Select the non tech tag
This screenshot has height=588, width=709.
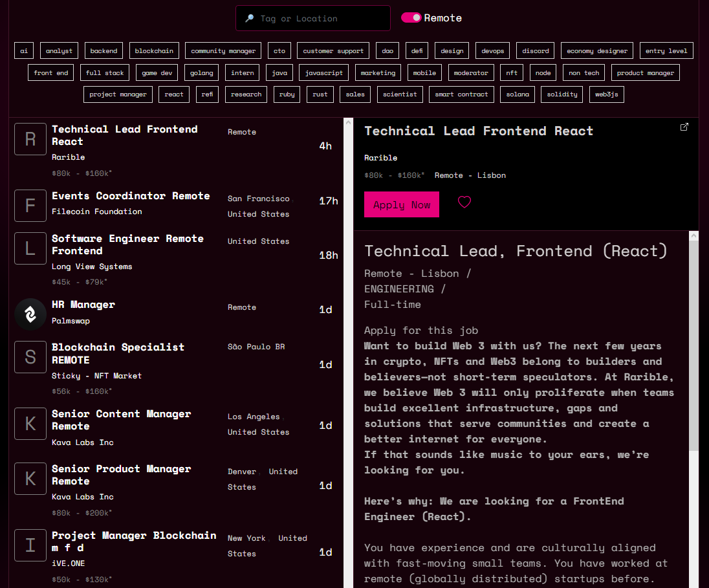(584, 72)
